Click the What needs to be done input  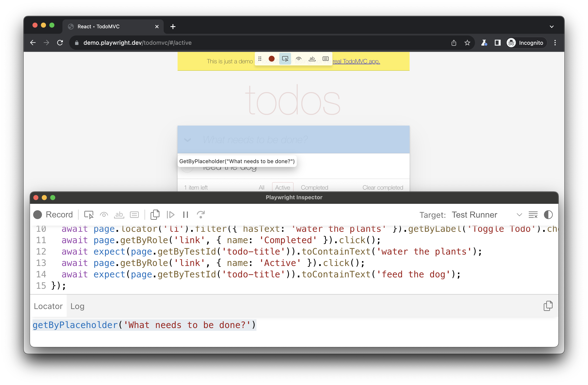point(294,140)
